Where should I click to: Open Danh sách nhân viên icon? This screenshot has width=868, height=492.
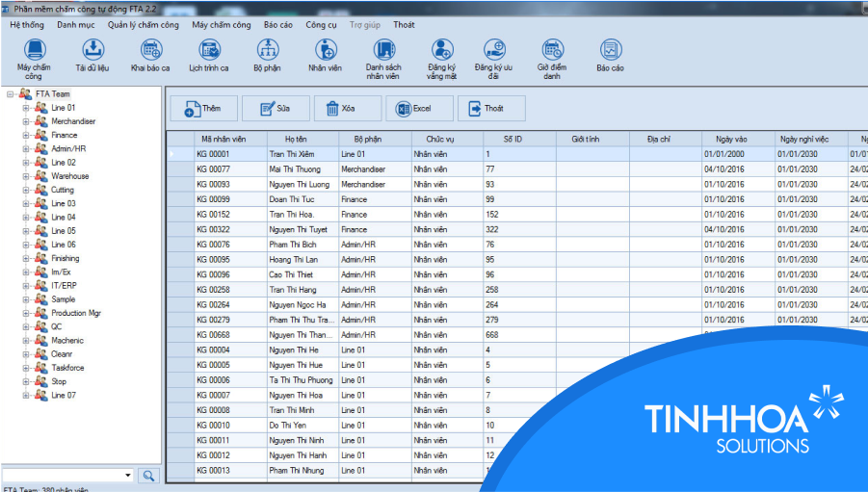tap(383, 50)
